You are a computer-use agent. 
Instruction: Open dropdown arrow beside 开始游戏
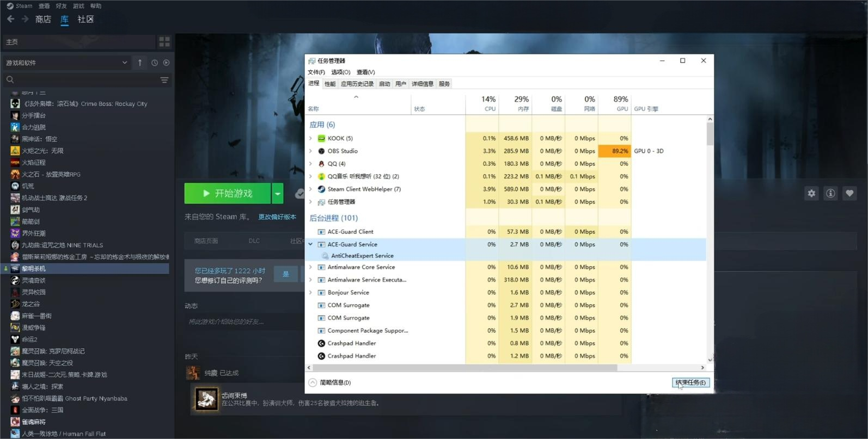[x=278, y=193]
